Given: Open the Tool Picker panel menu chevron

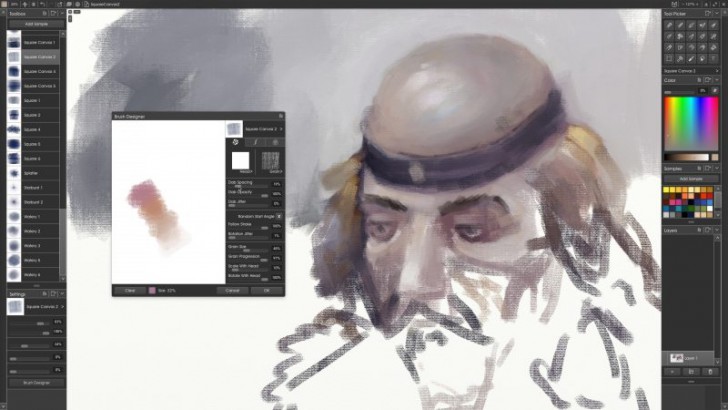Looking at the screenshot, I should click(716, 14).
